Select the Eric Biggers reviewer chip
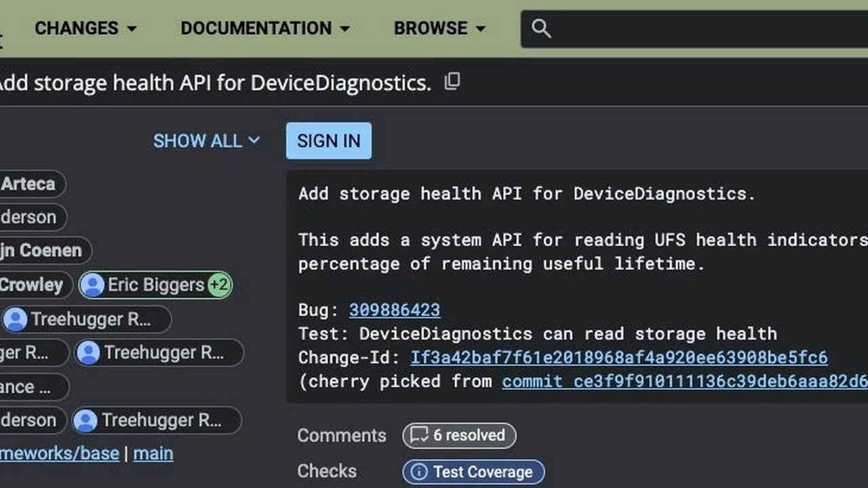Screen dimensions: 868x488 click(x=156, y=285)
